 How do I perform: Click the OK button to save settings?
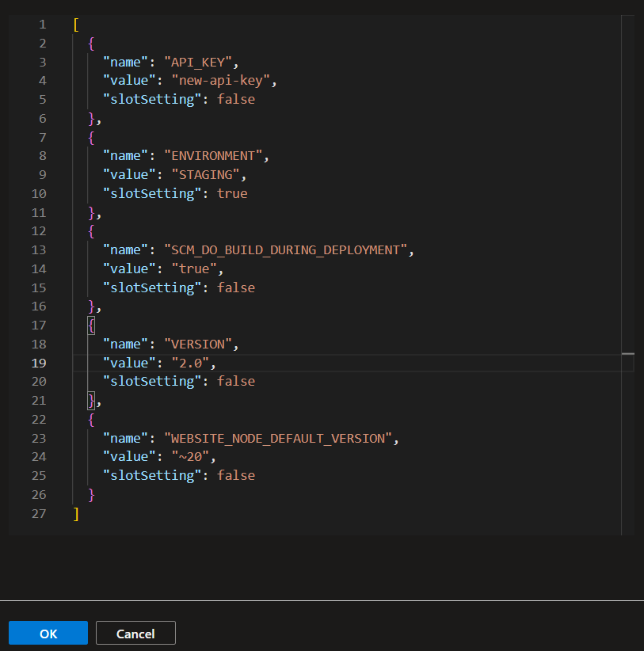tap(48, 633)
